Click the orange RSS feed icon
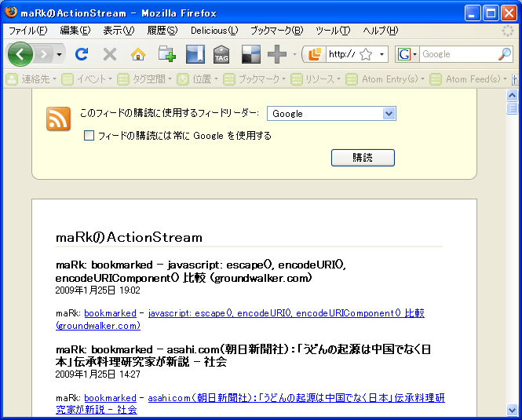The width and height of the screenshot is (522, 420). pyautogui.click(x=59, y=118)
